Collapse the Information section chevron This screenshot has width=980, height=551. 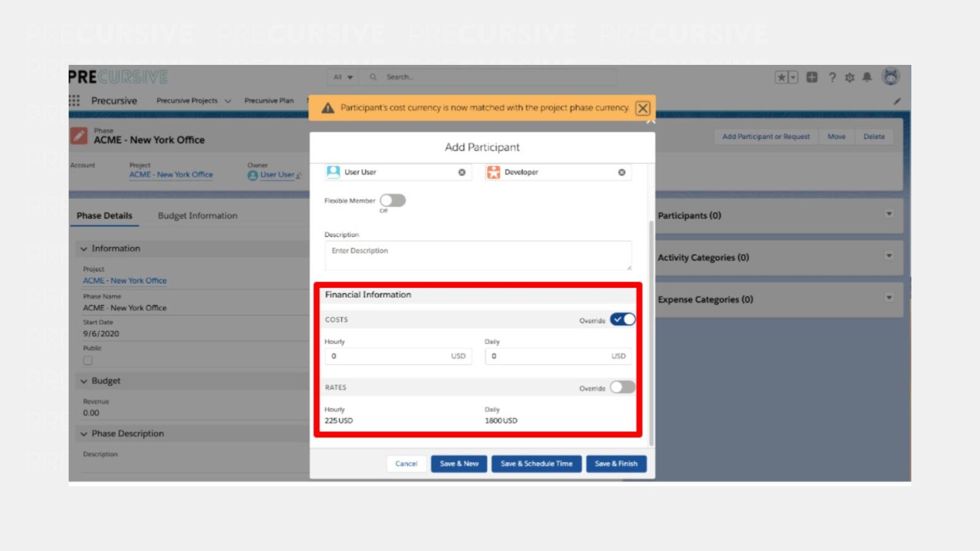84,249
